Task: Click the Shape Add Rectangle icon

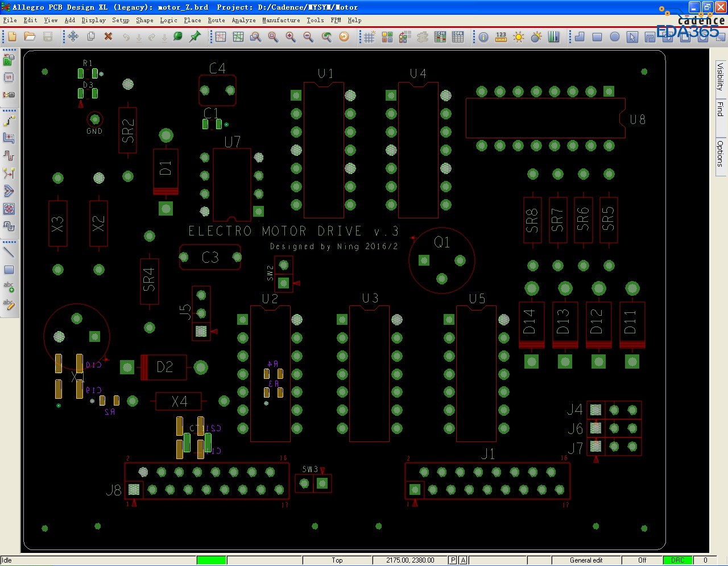Action: tap(597, 37)
